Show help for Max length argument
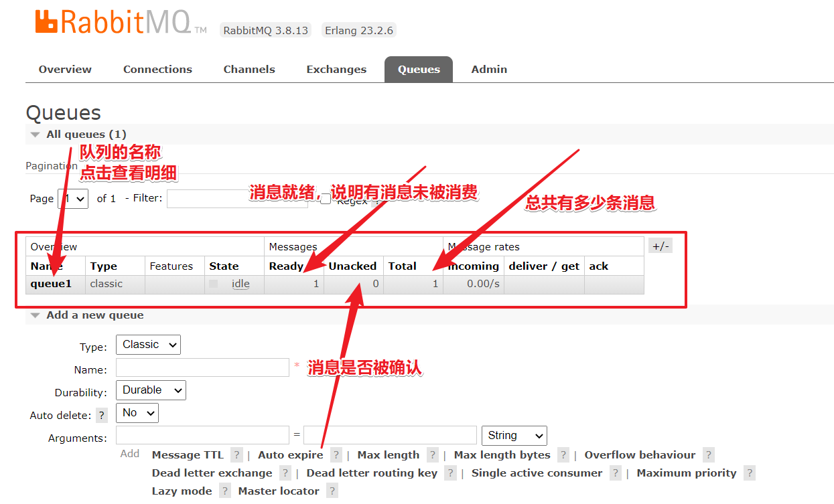 pyautogui.click(x=433, y=455)
